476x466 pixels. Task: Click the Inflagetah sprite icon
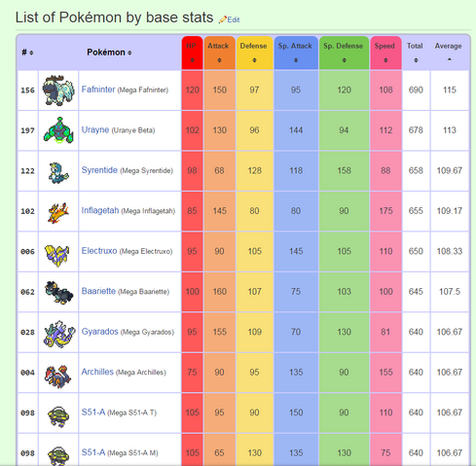click(58, 213)
